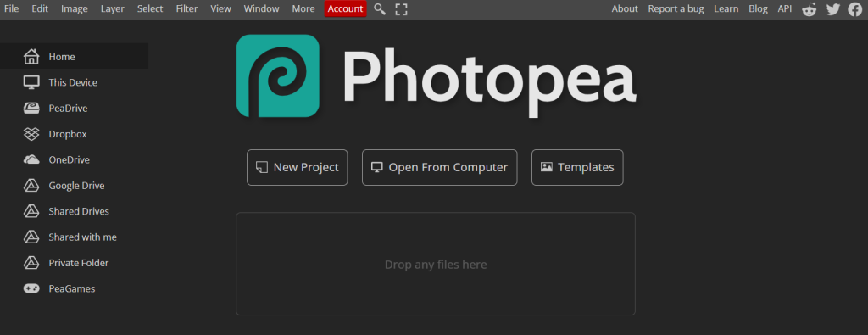Open the Facebook icon link

click(x=855, y=8)
